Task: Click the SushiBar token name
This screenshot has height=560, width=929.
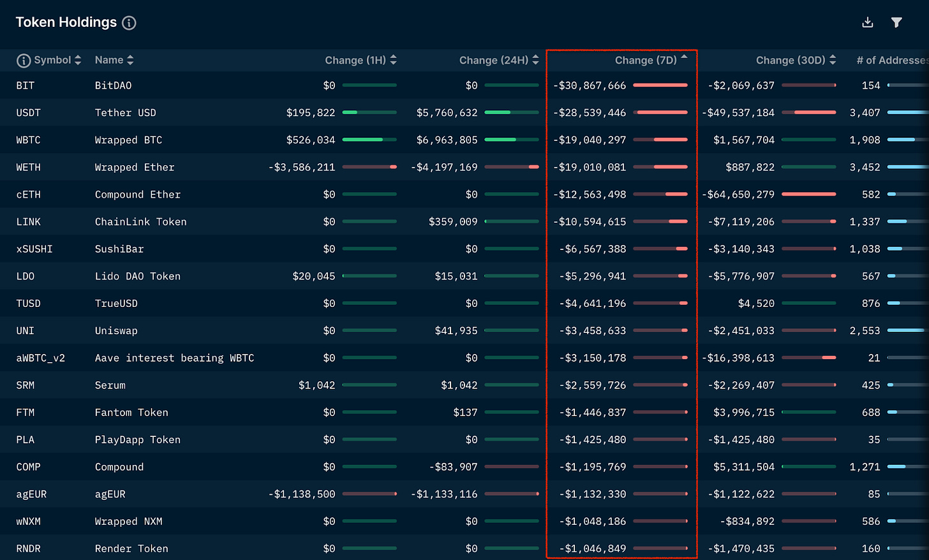Action: (119, 249)
